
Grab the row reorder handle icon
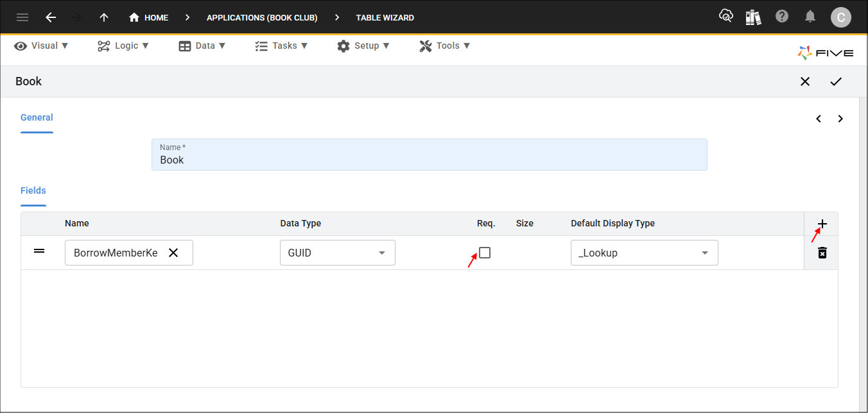(x=39, y=251)
